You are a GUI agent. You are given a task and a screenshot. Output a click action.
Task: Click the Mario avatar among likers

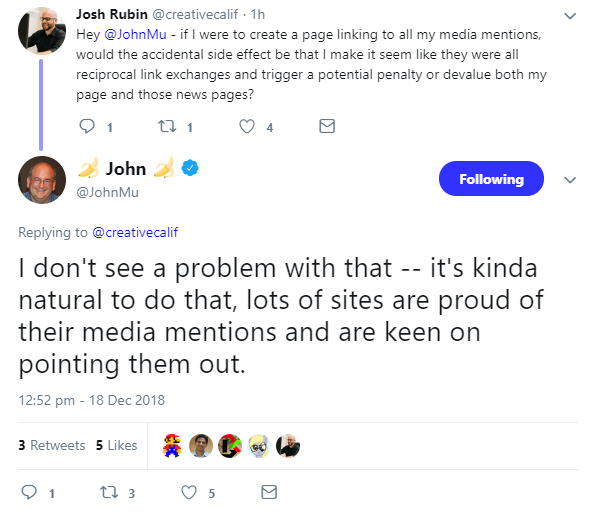173,446
